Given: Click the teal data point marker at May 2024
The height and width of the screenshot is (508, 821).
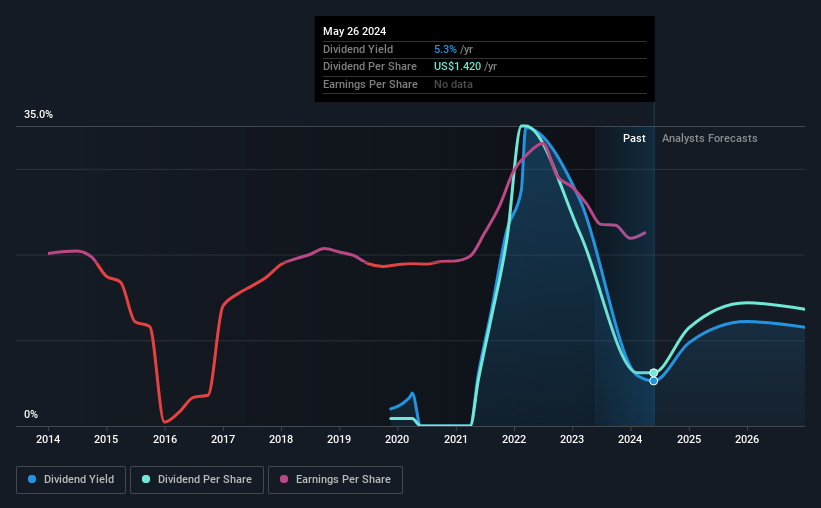Looking at the screenshot, I should [653, 373].
